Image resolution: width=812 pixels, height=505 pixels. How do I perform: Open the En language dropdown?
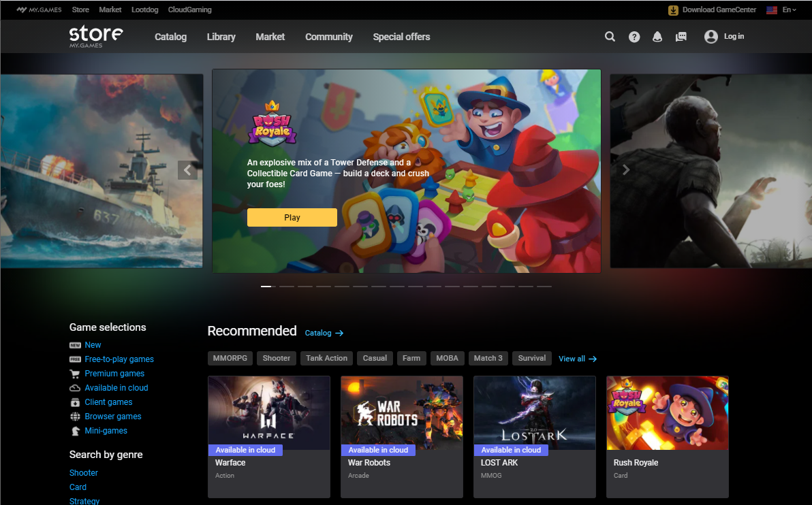tap(790, 10)
